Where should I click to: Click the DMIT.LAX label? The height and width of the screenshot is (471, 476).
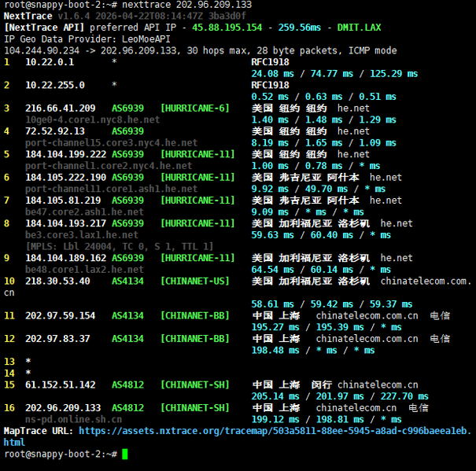click(x=359, y=28)
